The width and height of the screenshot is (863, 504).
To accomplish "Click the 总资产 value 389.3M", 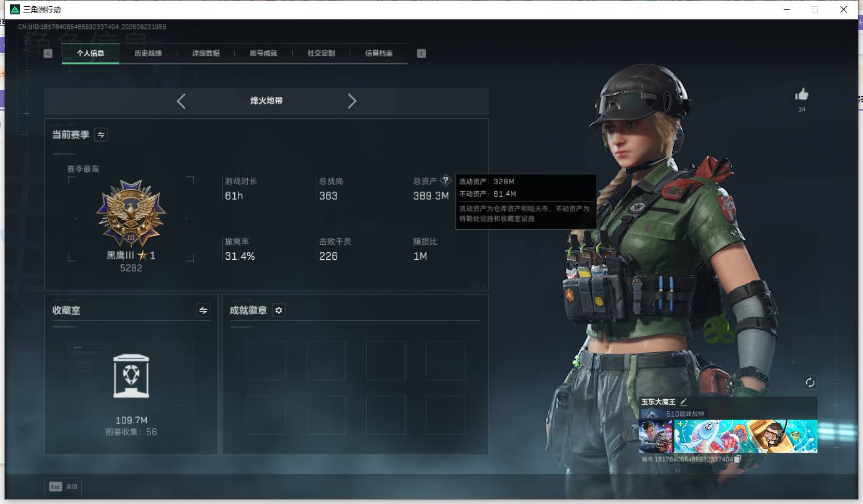I will click(x=431, y=196).
